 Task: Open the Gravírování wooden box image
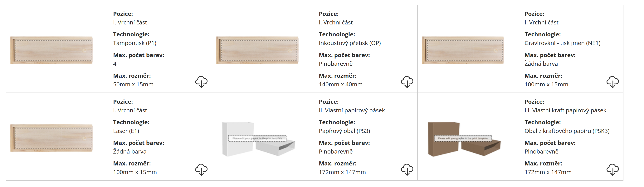click(x=463, y=50)
